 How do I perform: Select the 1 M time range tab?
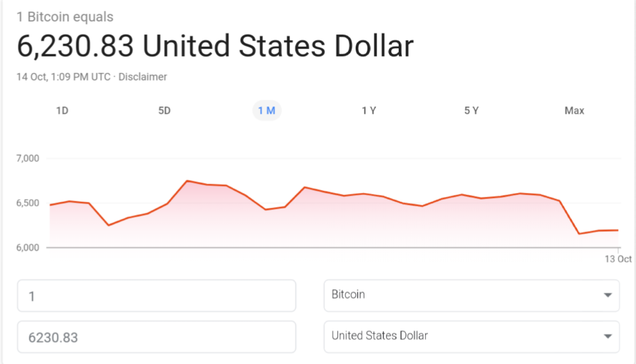pos(267,110)
